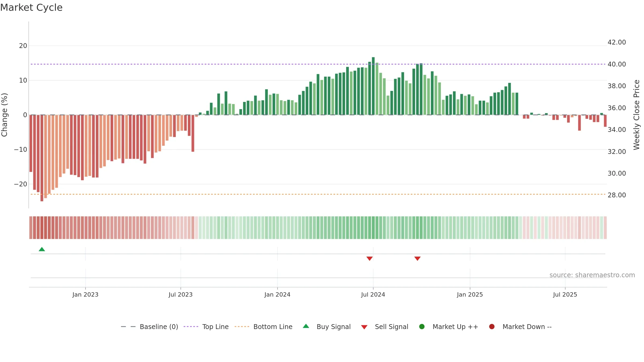Click the 32.00 price axis tick

(617, 152)
